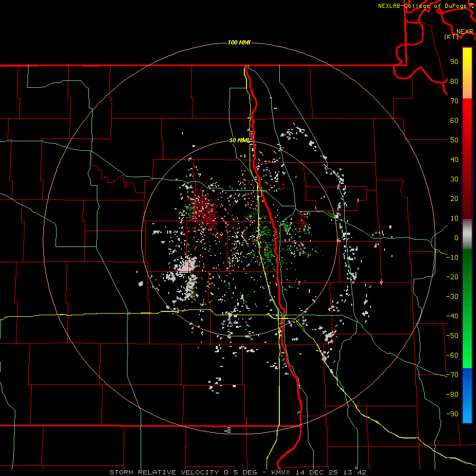Screen dimensions: 476x476
Task: Click the -10 value on the velocity scale
Action: pos(452,258)
